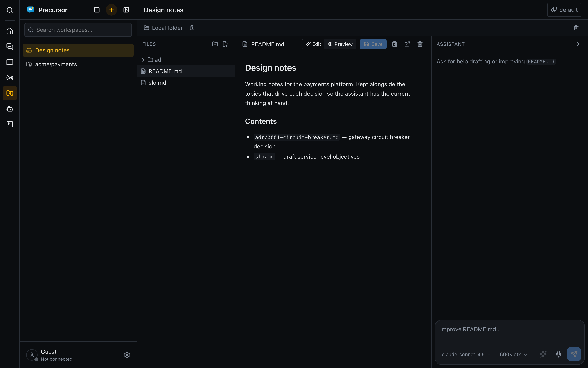588x368 pixels.
Task: Toggle the panel layout icon beside Precursor
Action: pos(97,10)
